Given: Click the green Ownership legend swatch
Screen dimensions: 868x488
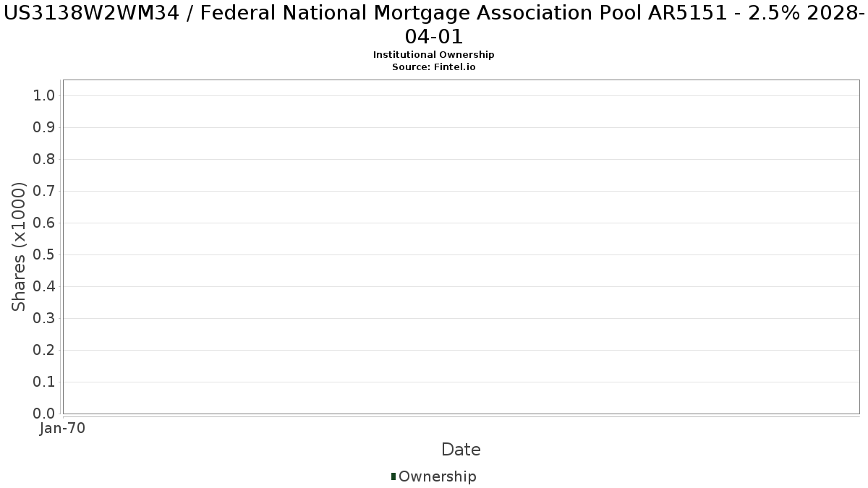Looking at the screenshot, I should click(393, 476).
